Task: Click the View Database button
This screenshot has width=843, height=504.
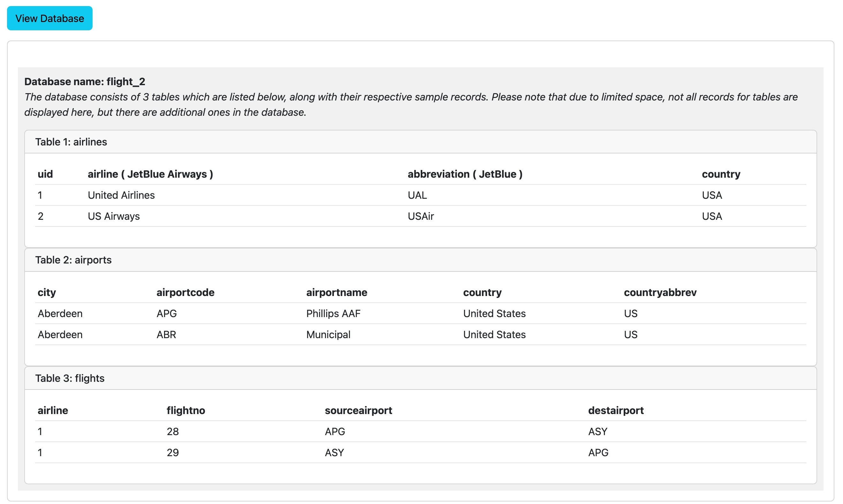Action: tap(49, 18)
